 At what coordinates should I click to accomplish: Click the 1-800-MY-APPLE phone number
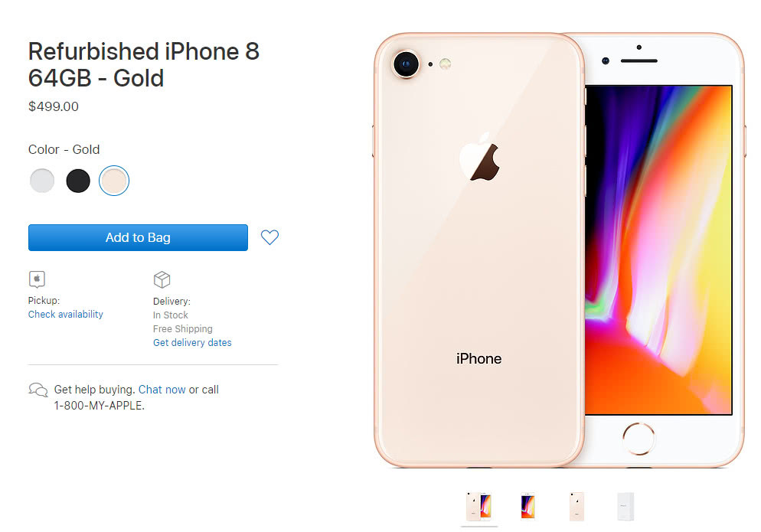click(x=99, y=405)
